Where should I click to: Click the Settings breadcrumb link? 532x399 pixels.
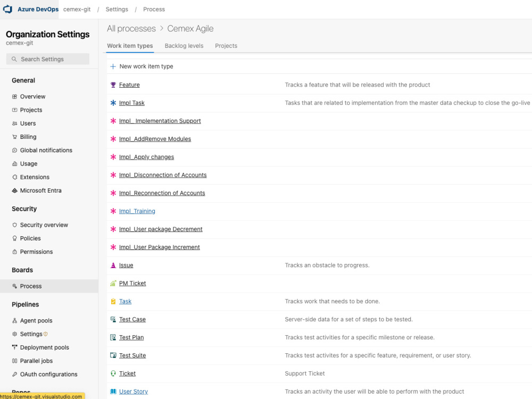pyautogui.click(x=117, y=9)
